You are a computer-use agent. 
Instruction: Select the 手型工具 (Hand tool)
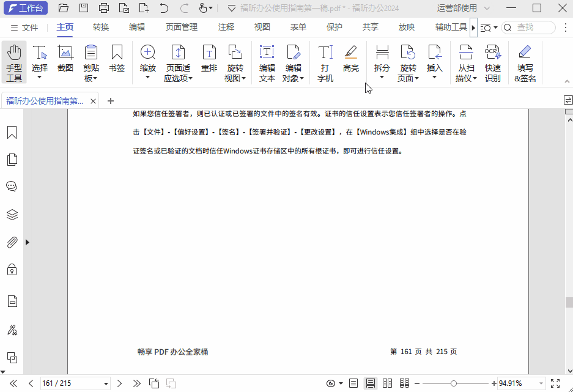point(13,61)
